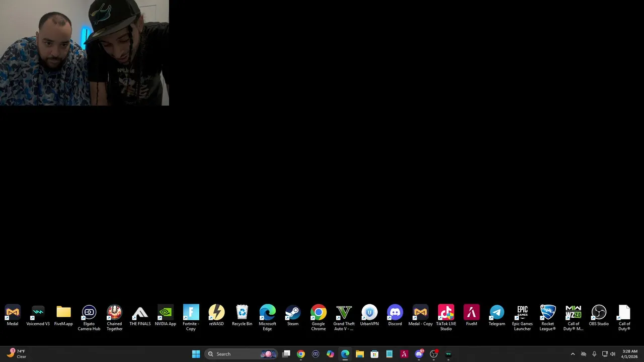
Task: Select TikTok LIVE Studio desktop icon
Action: (x=446, y=318)
